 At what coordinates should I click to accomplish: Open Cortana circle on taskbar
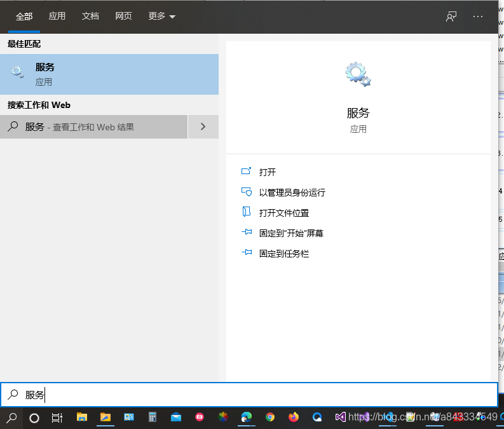[34, 418]
